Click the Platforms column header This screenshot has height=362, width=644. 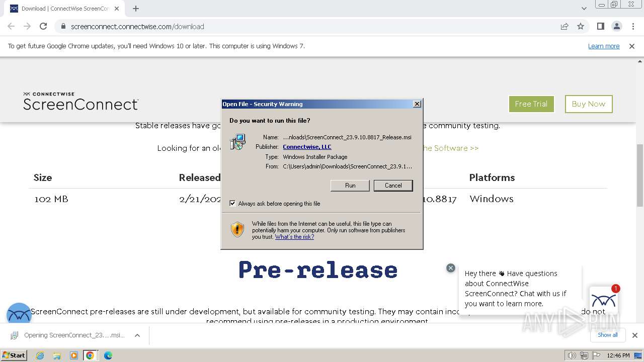[x=492, y=177]
